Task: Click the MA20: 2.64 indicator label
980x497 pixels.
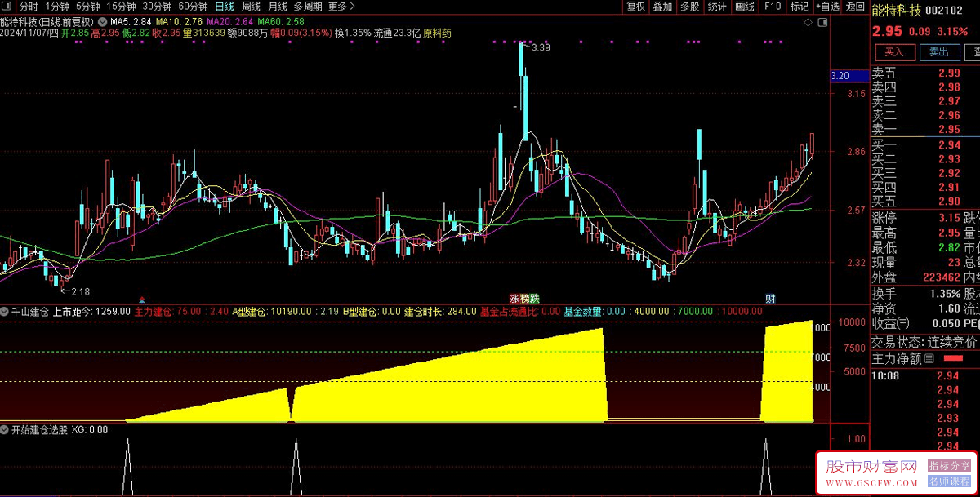Action: pyautogui.click(x=229, y=21)
